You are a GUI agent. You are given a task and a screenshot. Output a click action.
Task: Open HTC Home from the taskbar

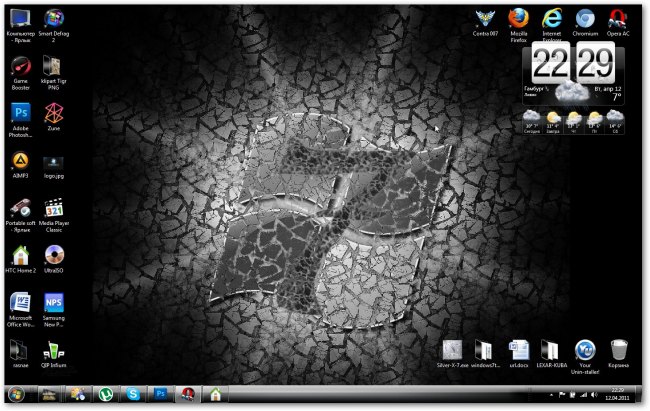(215, 394)
